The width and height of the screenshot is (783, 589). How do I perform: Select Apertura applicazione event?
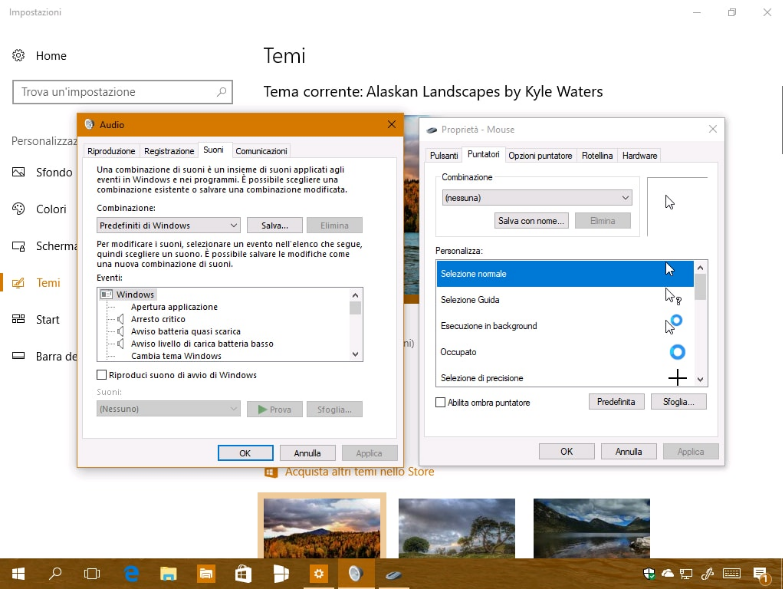[x=174, y=307]
